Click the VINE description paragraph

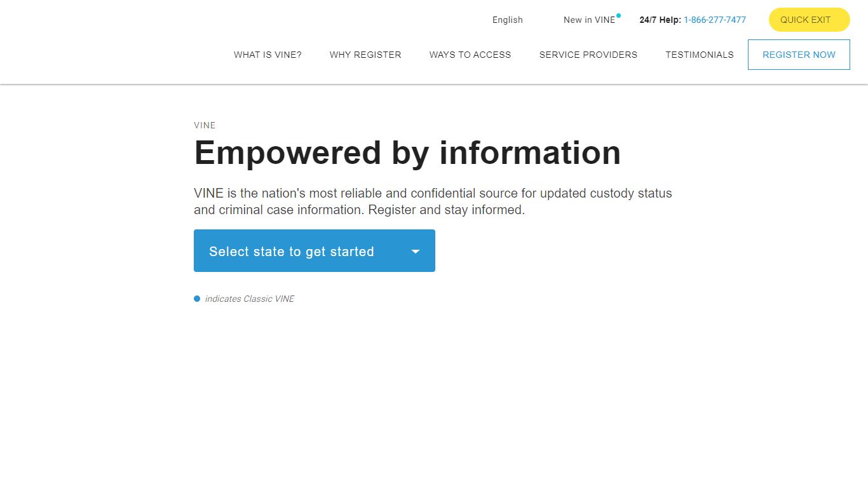(433, 201)
